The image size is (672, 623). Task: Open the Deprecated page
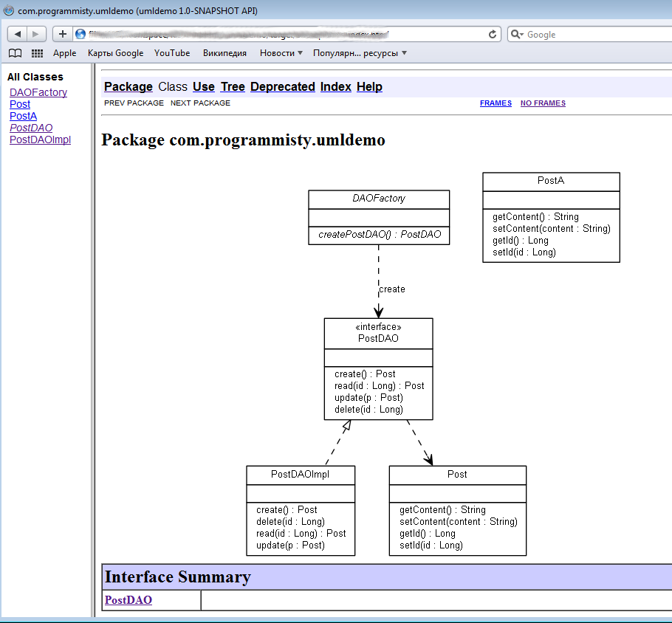(282, 86)
